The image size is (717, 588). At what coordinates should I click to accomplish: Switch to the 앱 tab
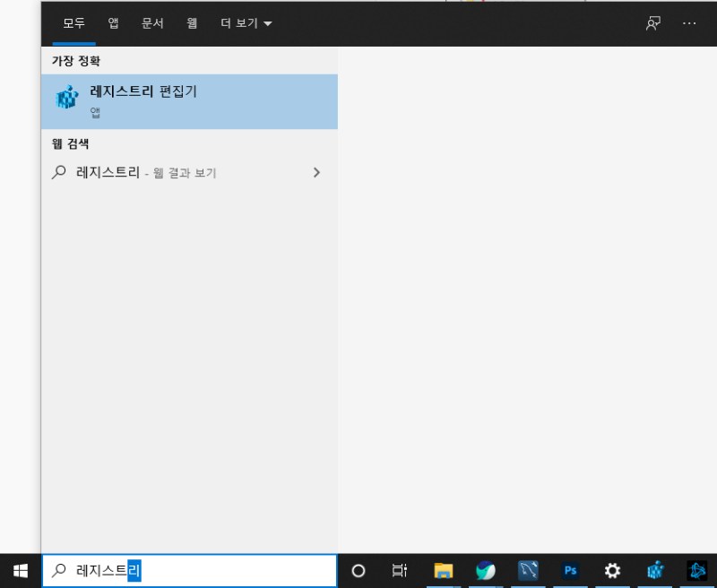(x=114, y=23)
